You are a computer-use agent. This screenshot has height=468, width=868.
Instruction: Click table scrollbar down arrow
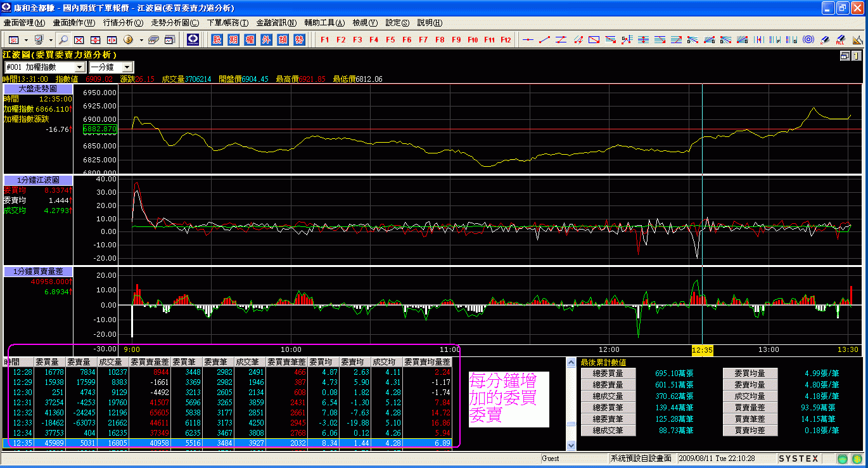(x=571, y=446)
